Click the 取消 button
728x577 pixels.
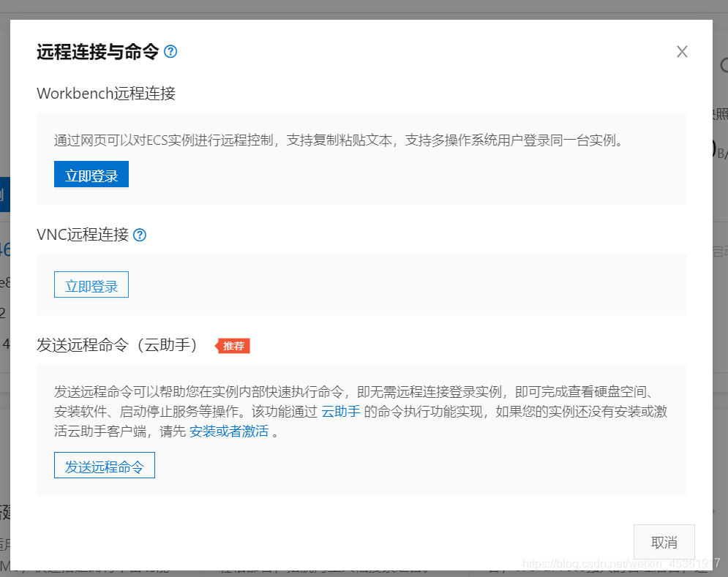[664, 542]
